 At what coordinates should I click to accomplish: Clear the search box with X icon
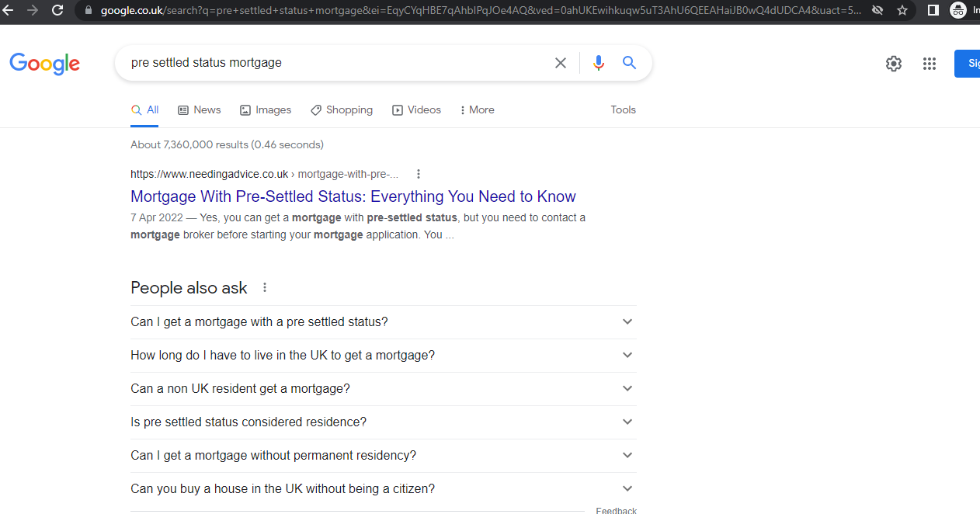tap(561, 63)
